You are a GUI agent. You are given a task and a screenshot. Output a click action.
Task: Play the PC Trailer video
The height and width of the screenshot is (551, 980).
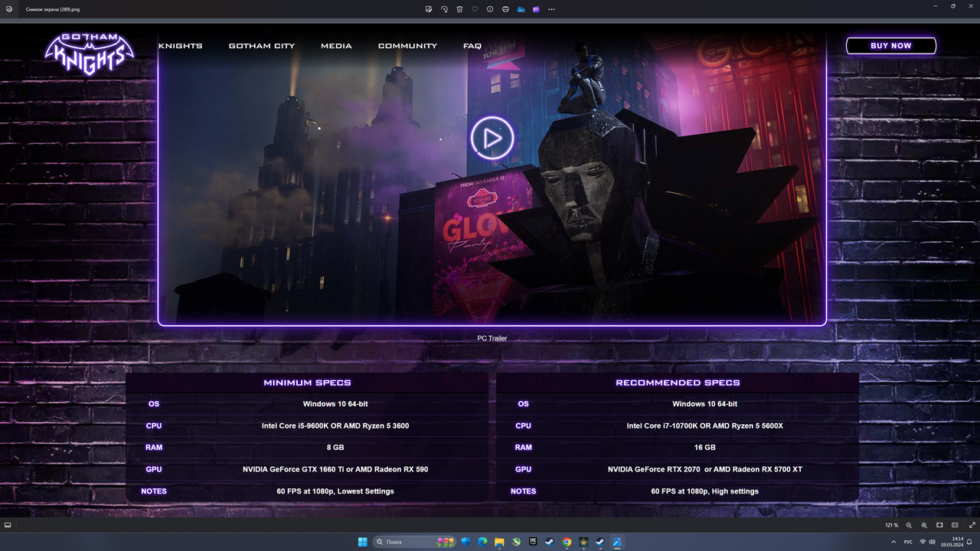pos(492,138)
